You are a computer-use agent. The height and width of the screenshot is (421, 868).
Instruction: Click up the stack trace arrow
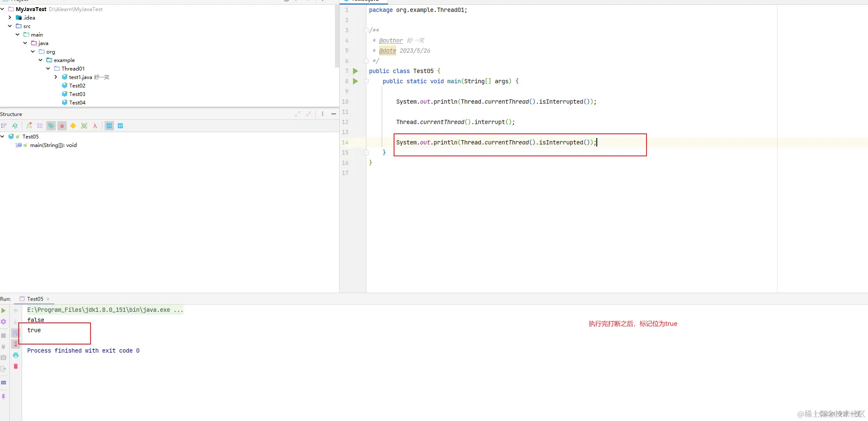(x=16, y=311)
